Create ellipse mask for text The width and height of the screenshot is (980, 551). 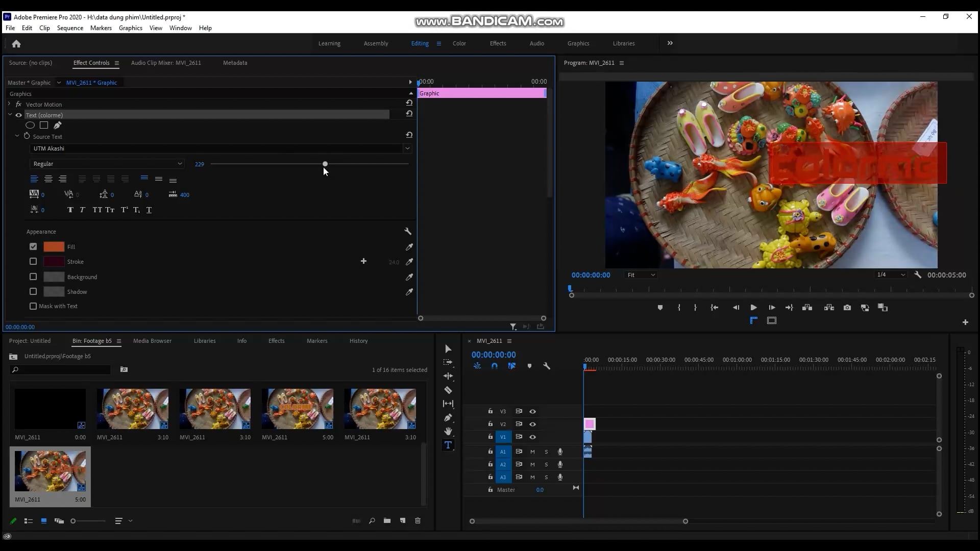point(30,126)
